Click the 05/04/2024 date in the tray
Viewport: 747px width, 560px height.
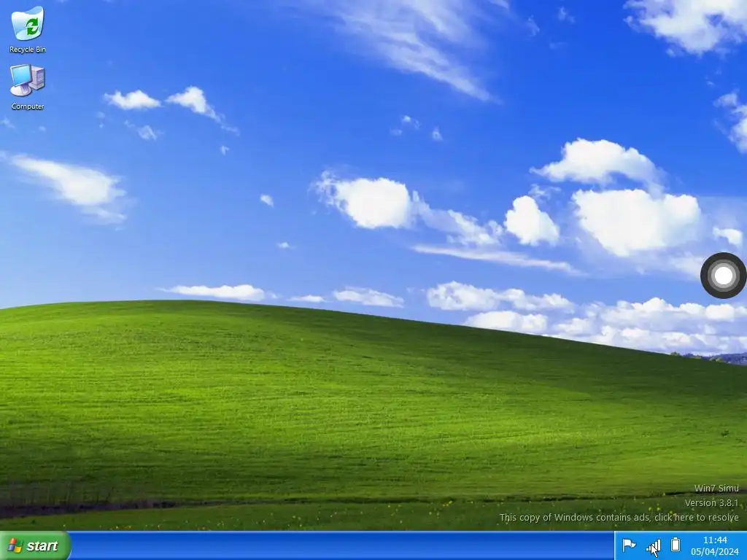click(x=715, y=552)
